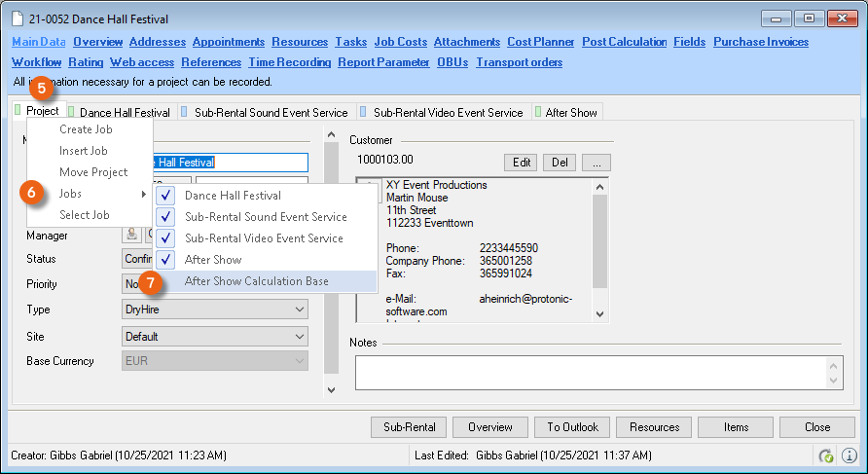Uncheck Dance Hall Festival in Jobs submenu
Screen dimensions: 868x474
(165, 196)
